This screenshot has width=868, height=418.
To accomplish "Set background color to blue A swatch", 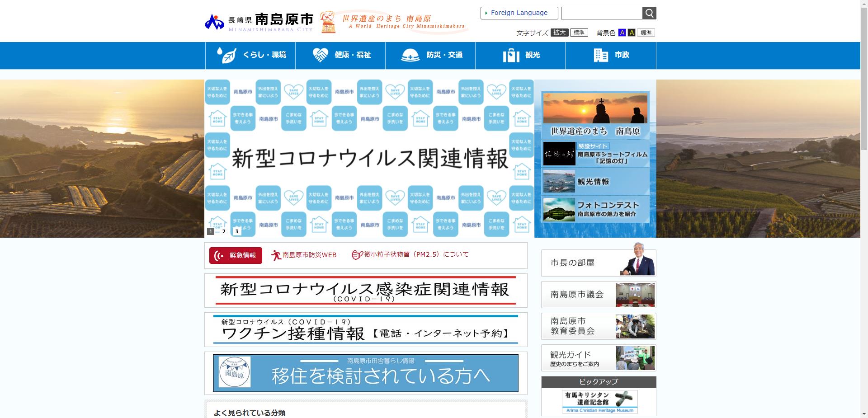I will pyautogui.click(x=623, y=33).
